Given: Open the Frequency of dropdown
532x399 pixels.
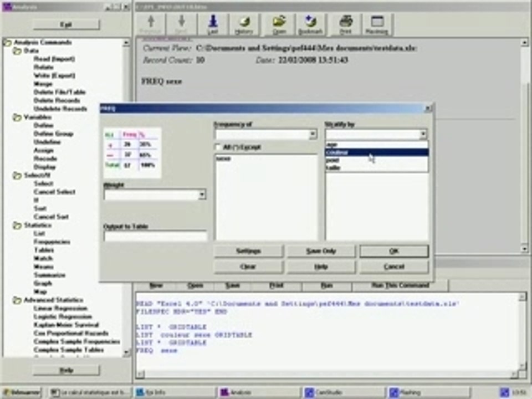Looking at the screenshot, I should click(313, 135).
